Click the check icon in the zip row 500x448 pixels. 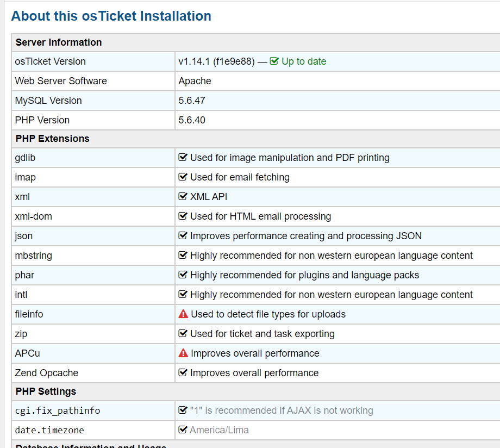(183, 333)
